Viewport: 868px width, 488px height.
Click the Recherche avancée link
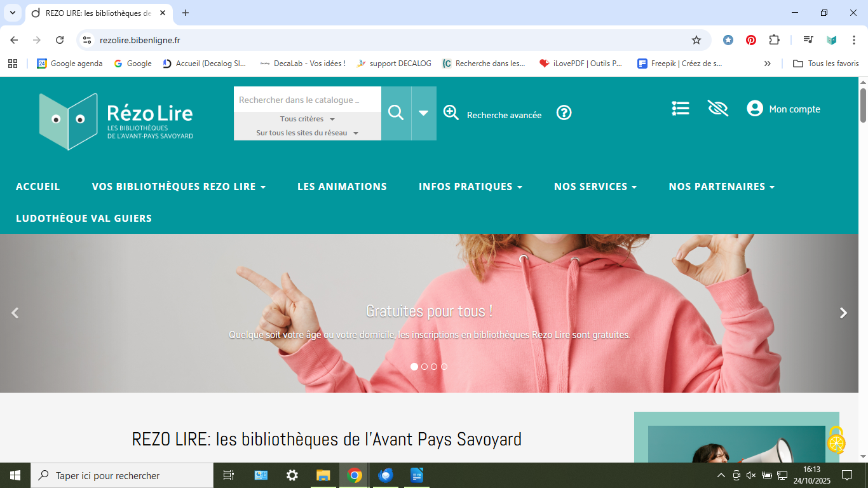504,115
